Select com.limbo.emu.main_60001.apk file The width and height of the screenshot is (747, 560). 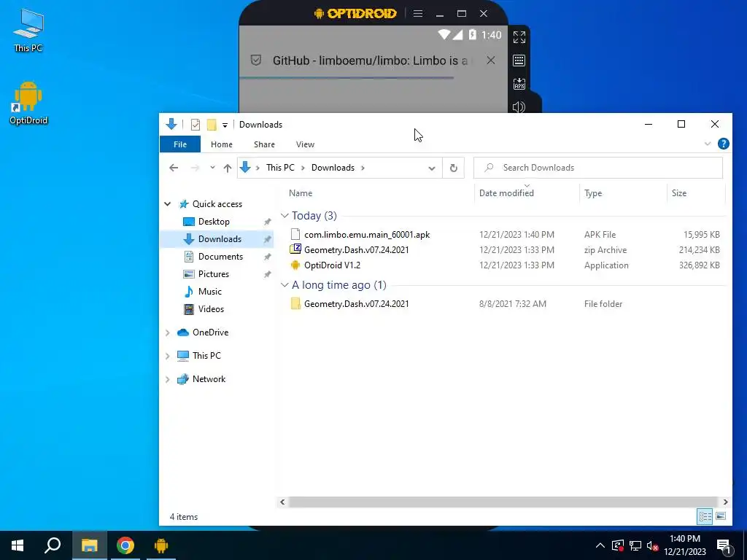coord(367,234)
